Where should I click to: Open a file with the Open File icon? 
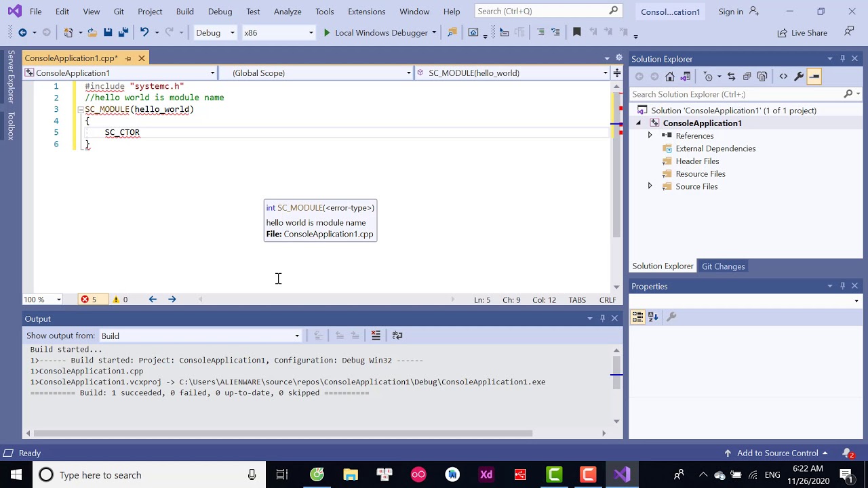91,33
